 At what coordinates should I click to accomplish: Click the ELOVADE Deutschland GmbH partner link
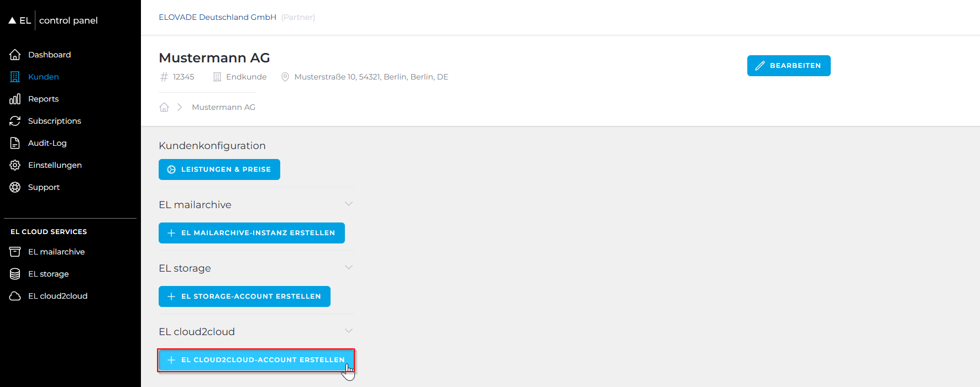(x=217, y=17)
